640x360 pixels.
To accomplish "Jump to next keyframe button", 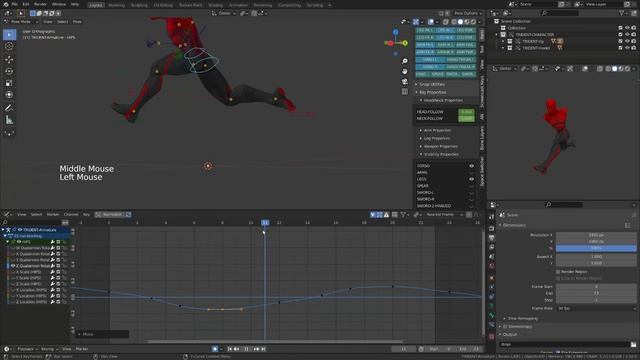I will (x=256, y=349).
